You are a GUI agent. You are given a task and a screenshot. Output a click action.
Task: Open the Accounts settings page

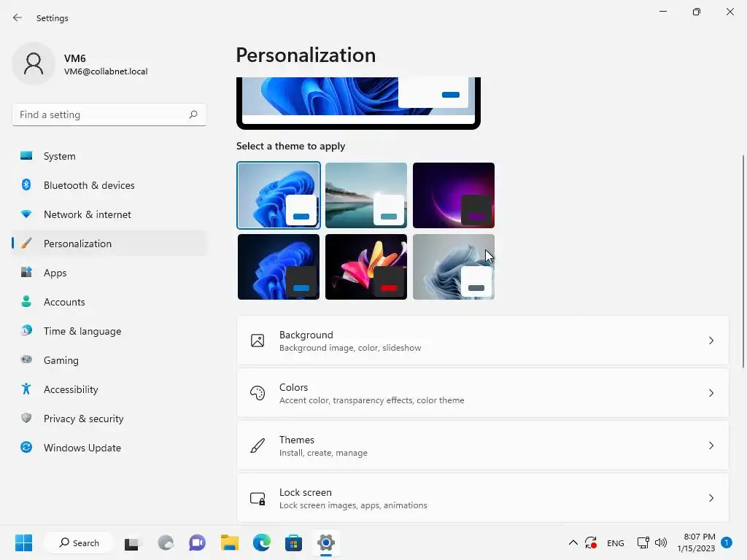(x=109, y=301)
